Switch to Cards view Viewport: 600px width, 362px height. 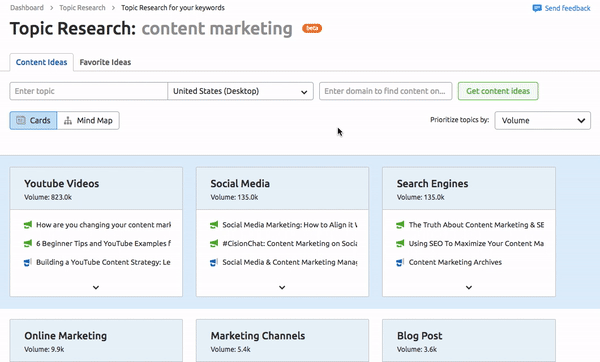pyautogui.click(x=33, y=121)
